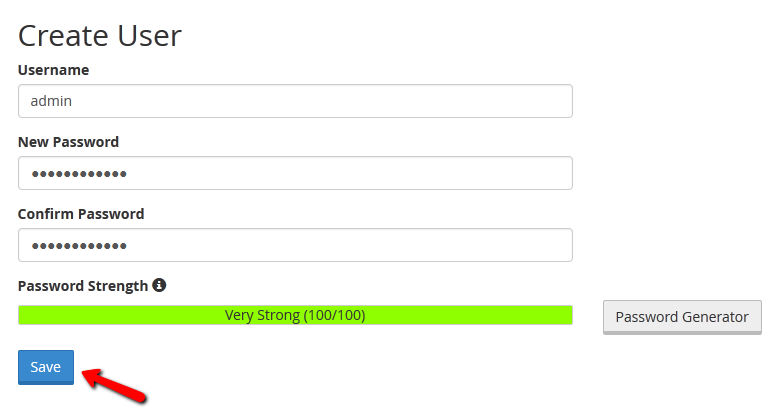The image size is (777, 413).
Task: Click the "admin" text in Username
Action: [x=51, y=101]
